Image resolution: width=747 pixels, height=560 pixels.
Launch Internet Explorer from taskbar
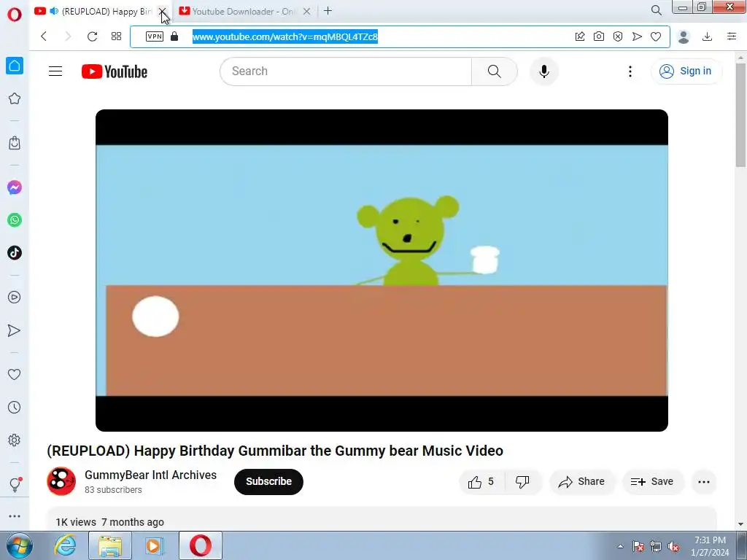tap(65, 545)
